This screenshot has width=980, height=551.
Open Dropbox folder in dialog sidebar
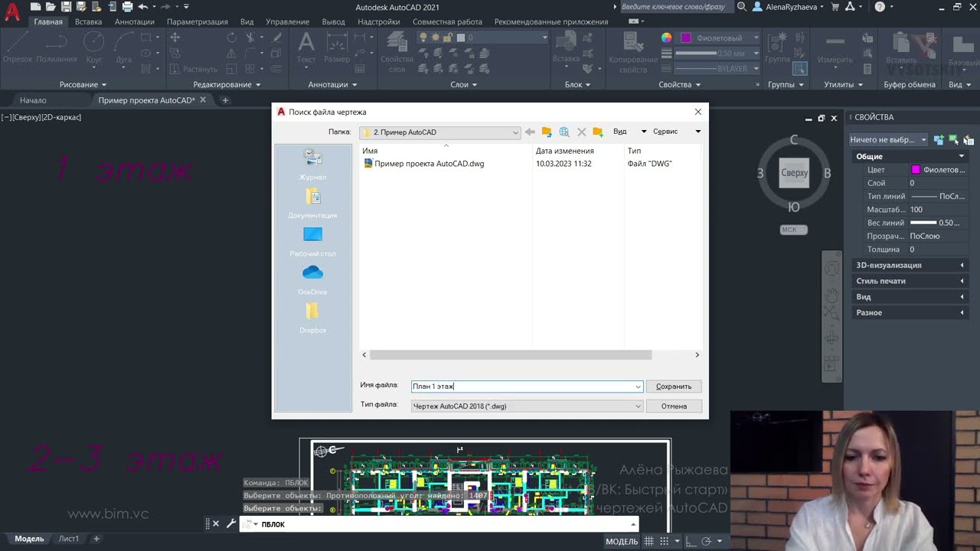(x=312, y=318)
